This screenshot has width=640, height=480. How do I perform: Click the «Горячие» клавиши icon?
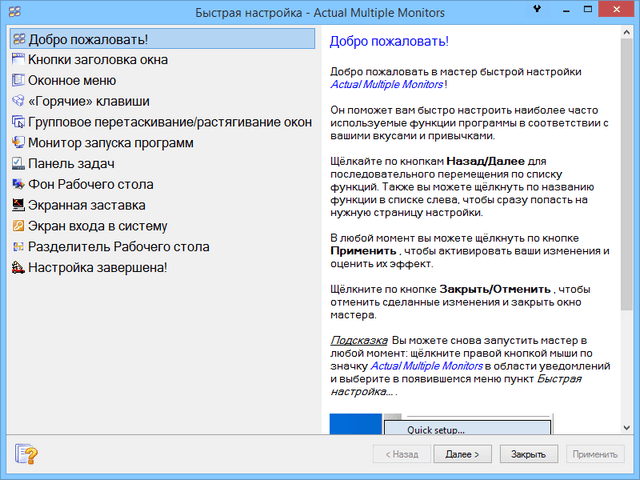[18, 101]
